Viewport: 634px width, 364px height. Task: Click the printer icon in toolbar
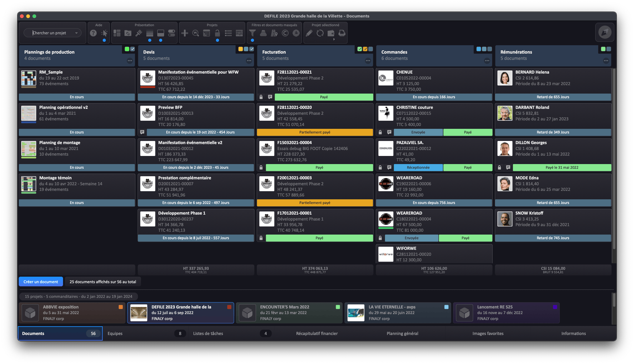[342, 33]
